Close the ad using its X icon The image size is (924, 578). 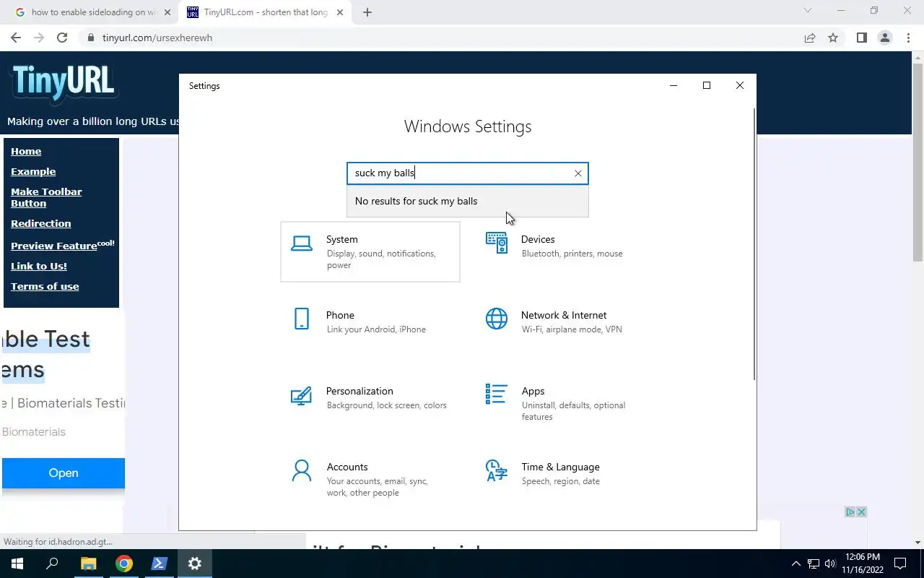pos(861,512)
